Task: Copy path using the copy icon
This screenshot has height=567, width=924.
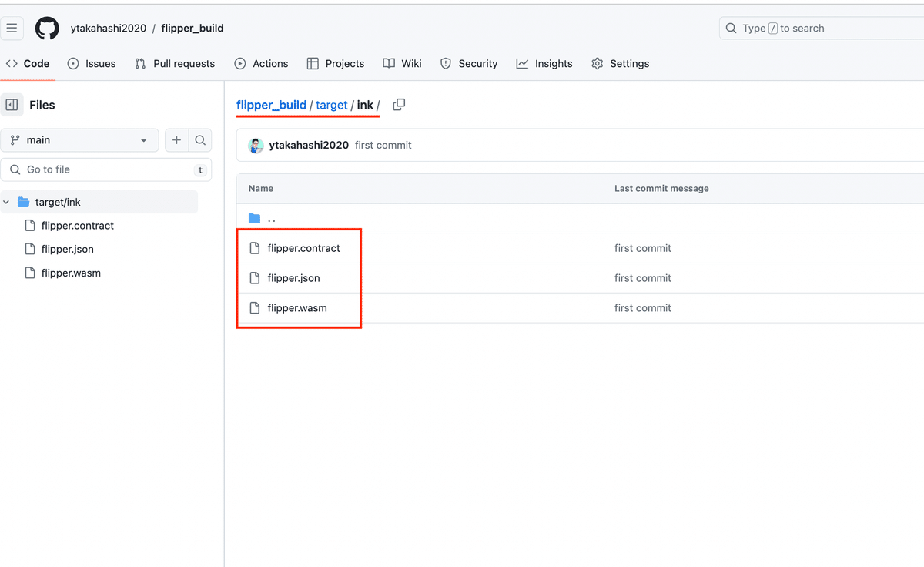Action: point(399,105)
